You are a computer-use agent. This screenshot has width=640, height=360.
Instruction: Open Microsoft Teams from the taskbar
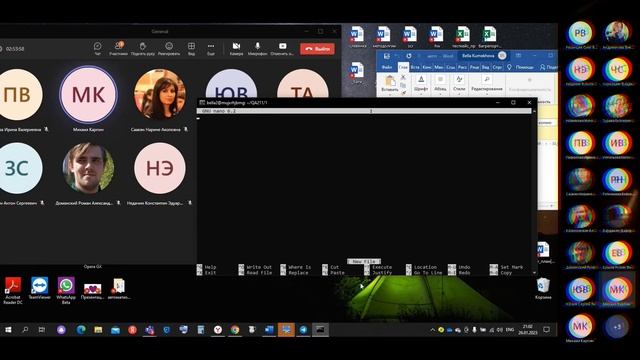(x=149, y=329)
